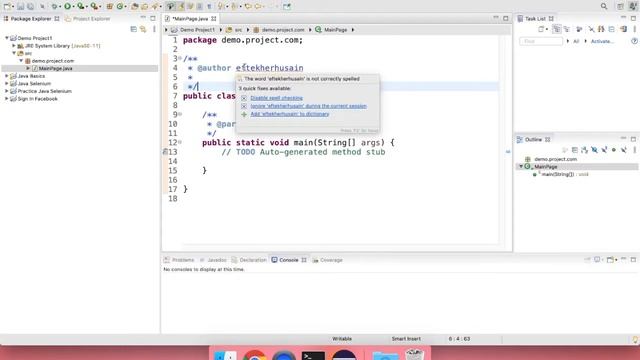Viewport: 640px width, 360px height.
Task: Toggle Block Selection Mode toolbar icon
Action: (x=200, y=6)
